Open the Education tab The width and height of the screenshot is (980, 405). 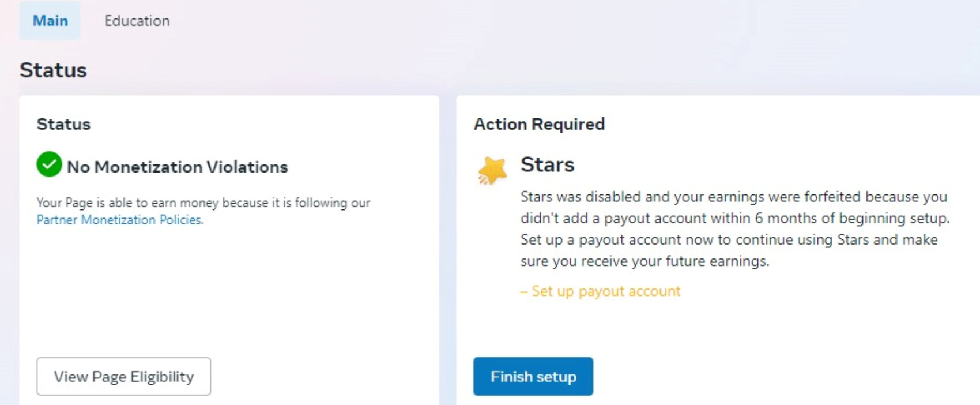[137, 21]
